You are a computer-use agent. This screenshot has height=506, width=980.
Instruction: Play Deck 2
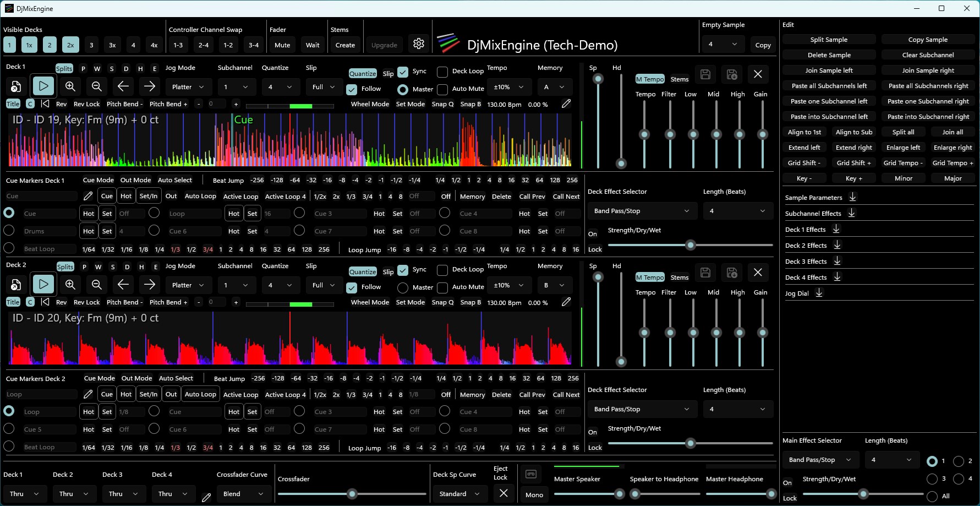pos(43,284)
